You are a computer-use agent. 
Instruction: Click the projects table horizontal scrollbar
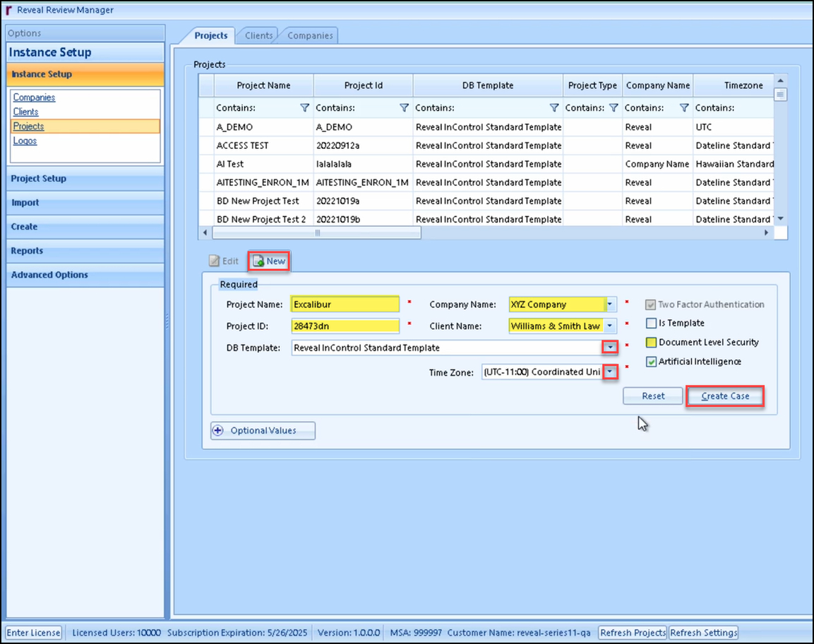pyautogui.click(x=318, y=233)
